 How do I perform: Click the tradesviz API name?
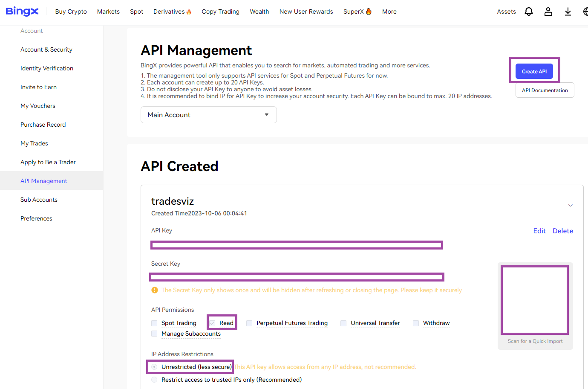[173, 201]
